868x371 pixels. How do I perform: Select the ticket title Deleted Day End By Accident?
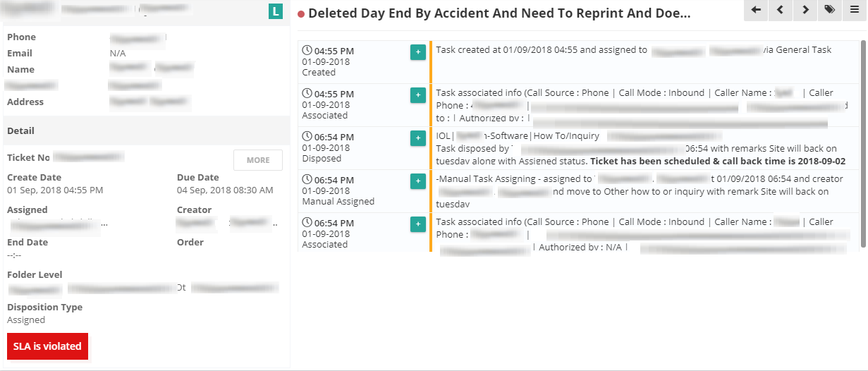point(499,13)
